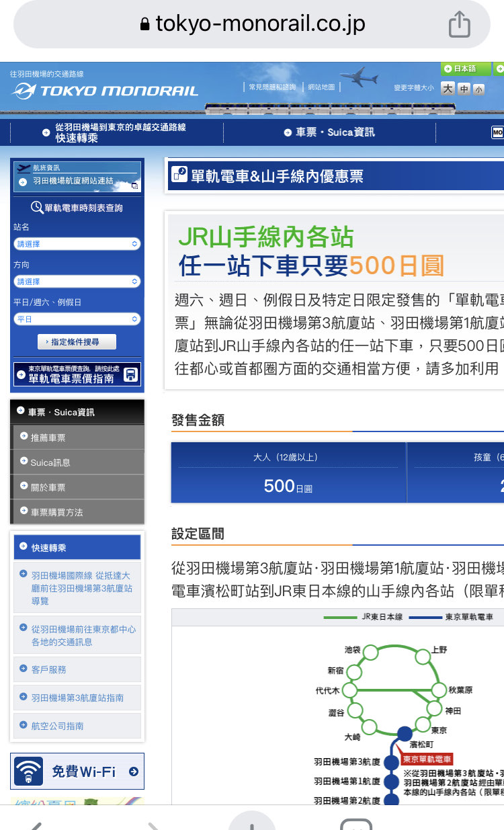Click the 上野 station circle on map
The image size is (504, 830).
point(423,656)
